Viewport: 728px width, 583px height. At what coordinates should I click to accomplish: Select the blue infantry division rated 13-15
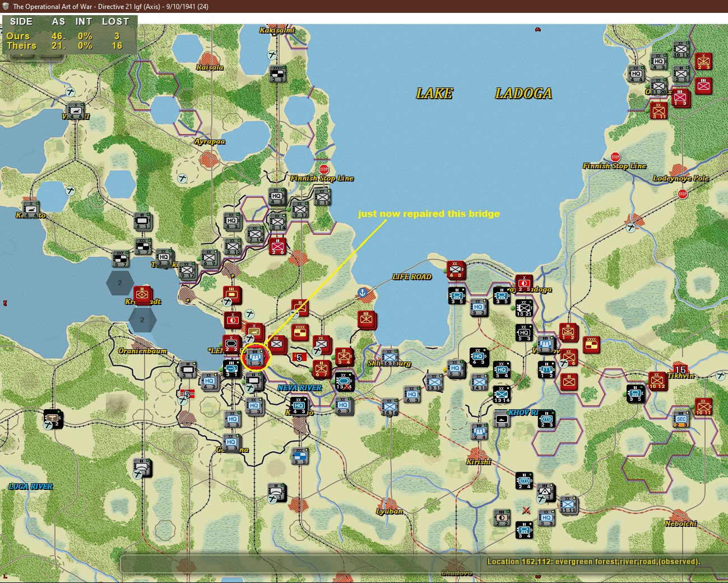tap(434, 383)
